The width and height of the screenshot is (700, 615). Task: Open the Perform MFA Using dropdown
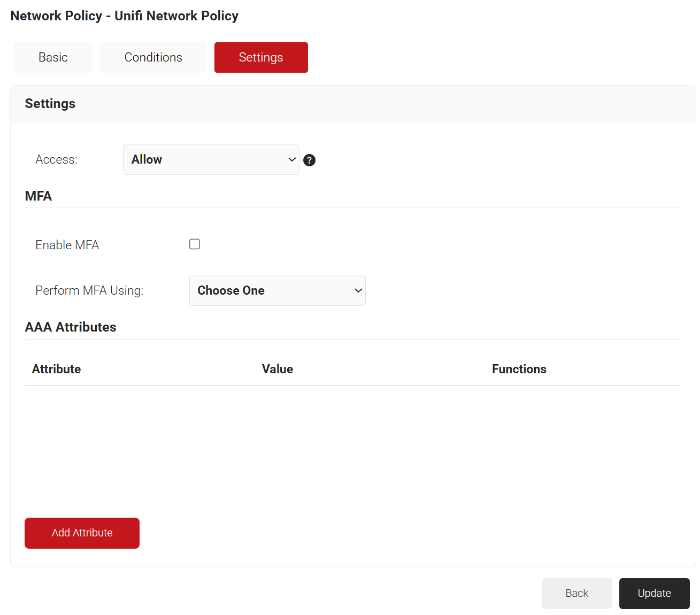click(277, 290)
